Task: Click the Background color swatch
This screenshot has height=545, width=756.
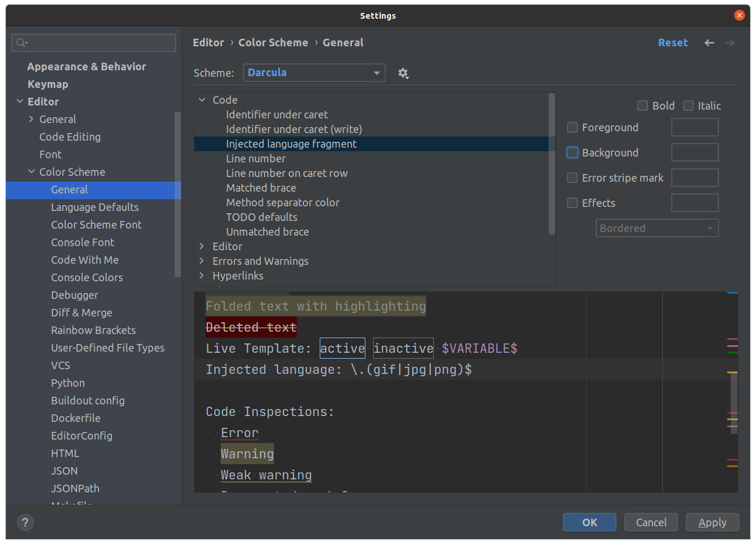Action: pyautogui.click(x=695, y=152)
